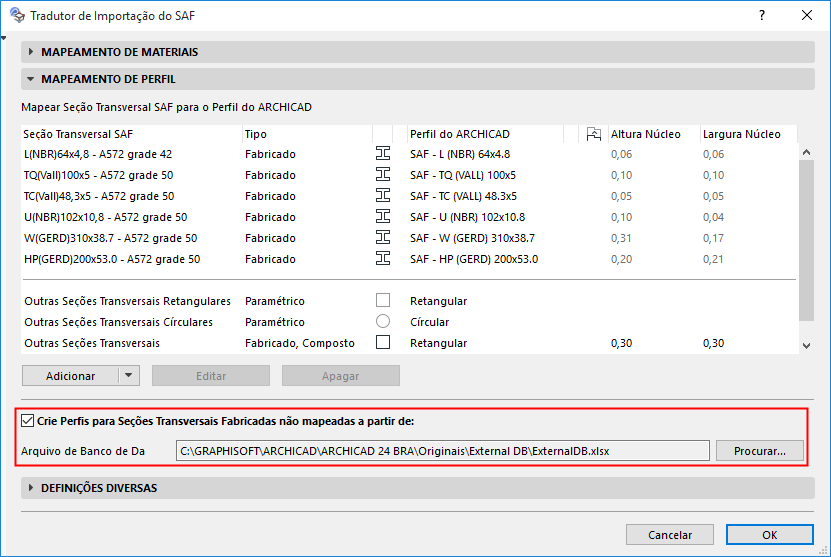This screenshot has height=557, width=831.
Task: Open the Adicionar dropdown arrow
Action: pyautogui.click(x=128, y=376)
